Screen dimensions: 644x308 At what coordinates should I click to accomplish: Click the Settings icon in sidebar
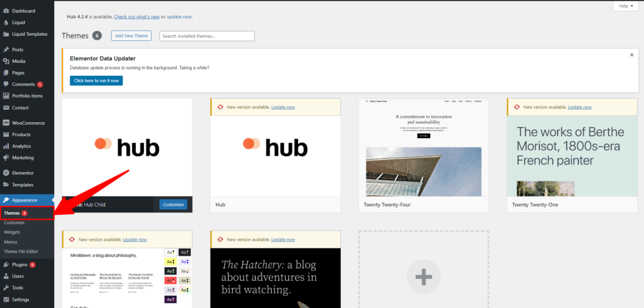[6, 299]
